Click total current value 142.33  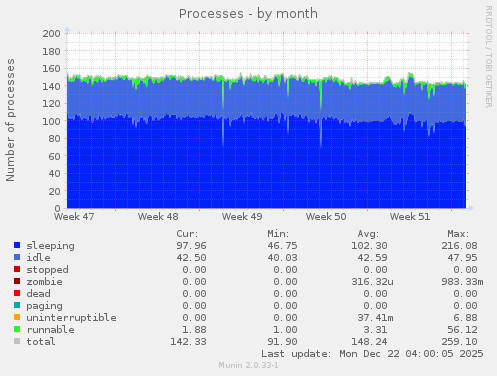pyautogui.click(x=188, y=342)
